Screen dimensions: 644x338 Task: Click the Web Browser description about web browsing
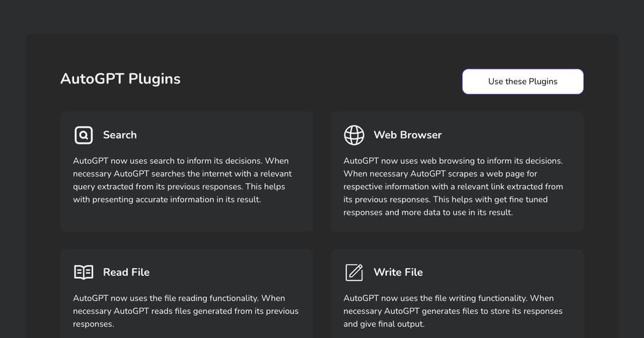[x=453, y=187]
